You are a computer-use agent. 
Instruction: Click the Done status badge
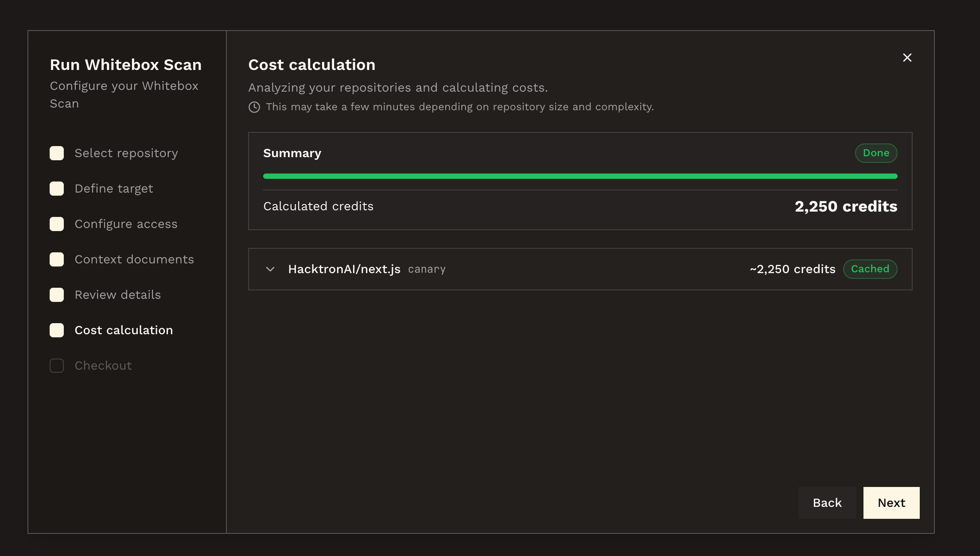(876, 153)
